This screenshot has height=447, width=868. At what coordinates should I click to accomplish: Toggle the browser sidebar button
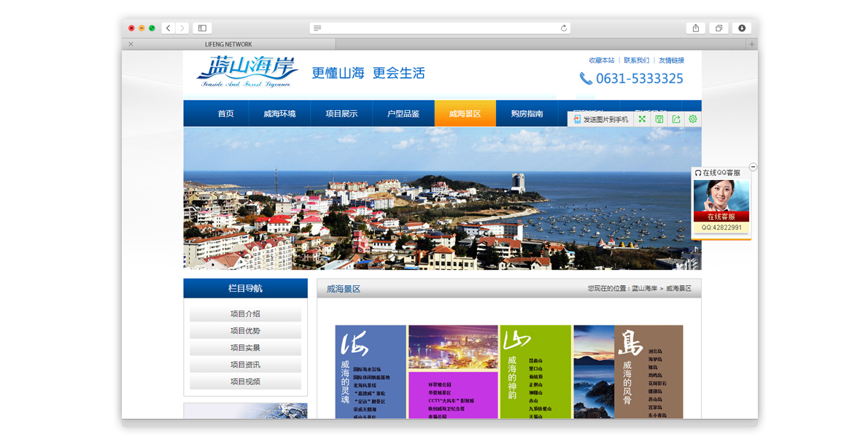[202, 28]
